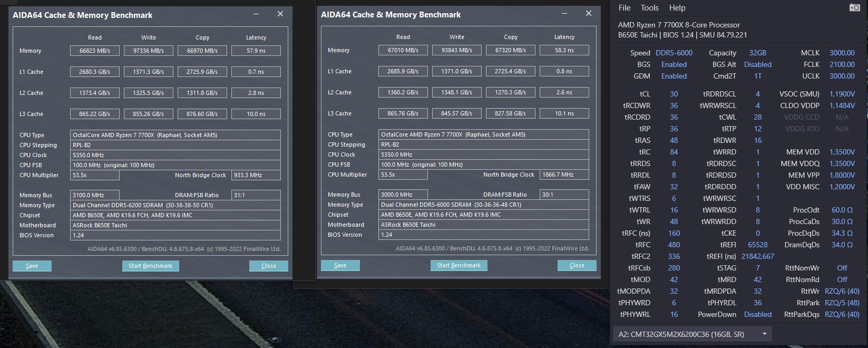Open the File menu in ZenTimings
Viewport: 868px width, 348px height.
(625, 7)
